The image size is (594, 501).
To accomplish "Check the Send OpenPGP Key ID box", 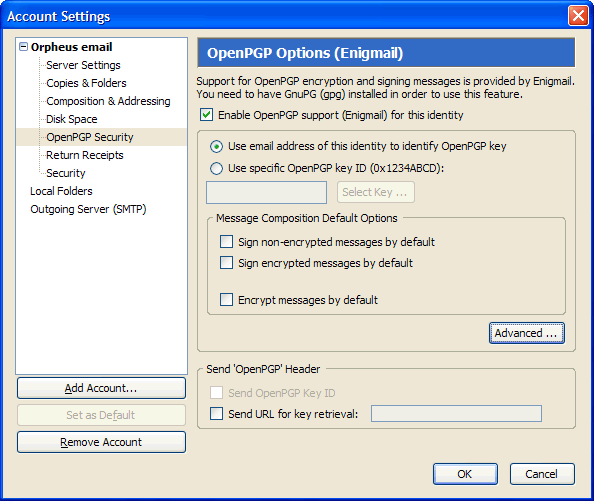I will [x=216, y=393].
